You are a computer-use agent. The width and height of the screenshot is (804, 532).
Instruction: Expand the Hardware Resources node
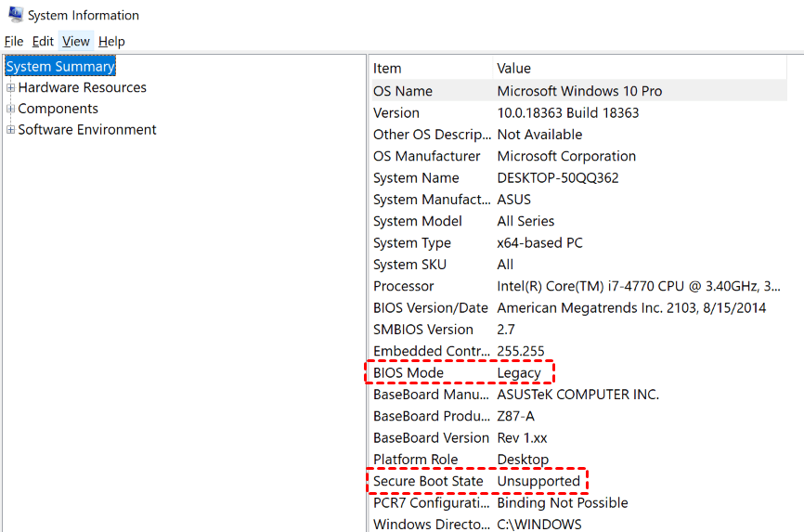(10, 87)
